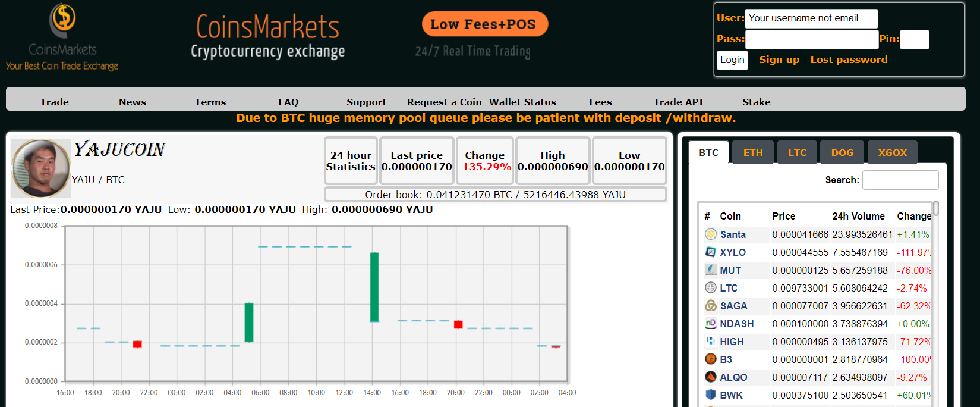
Task: Open the MUT coin link
Action: 730,270
